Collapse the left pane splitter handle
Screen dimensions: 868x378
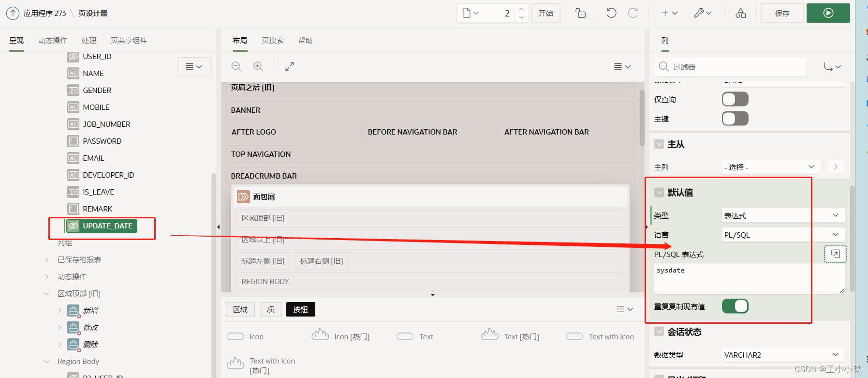coord(218,227)
